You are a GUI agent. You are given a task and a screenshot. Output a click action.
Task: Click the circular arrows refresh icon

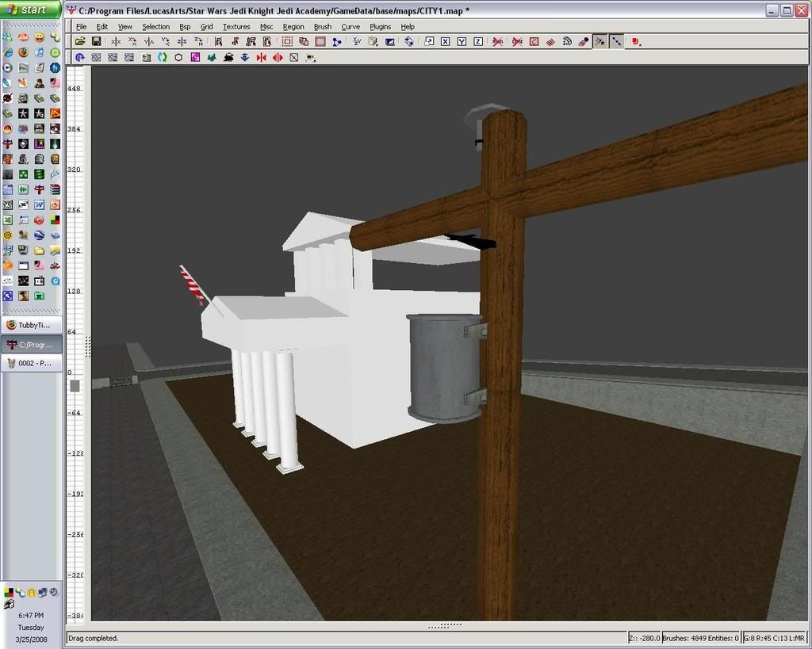pos(409,41)
